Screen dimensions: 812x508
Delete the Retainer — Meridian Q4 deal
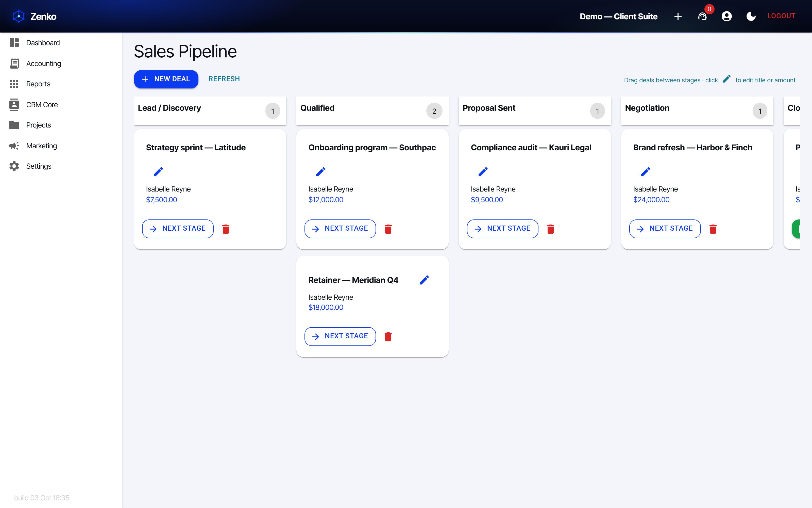[x=388, y=336]
